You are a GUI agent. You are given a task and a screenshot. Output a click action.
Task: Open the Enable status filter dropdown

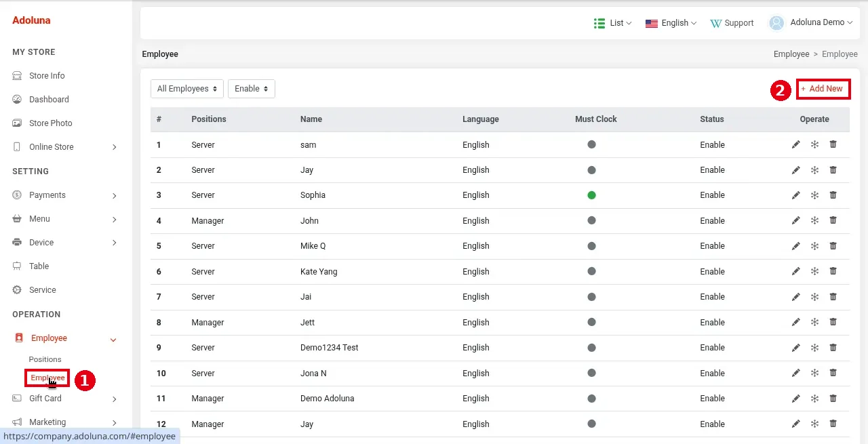pyautogui.click(x=252, y=89)
